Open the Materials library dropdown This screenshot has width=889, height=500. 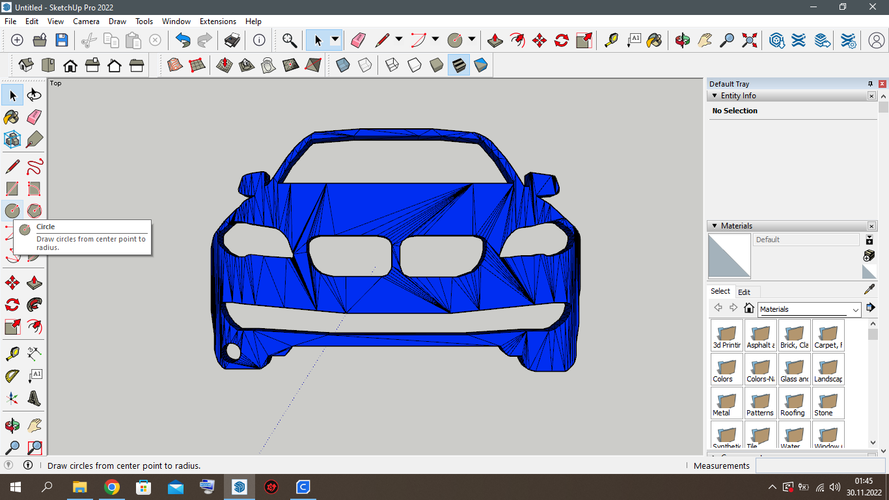click(854, 309)
